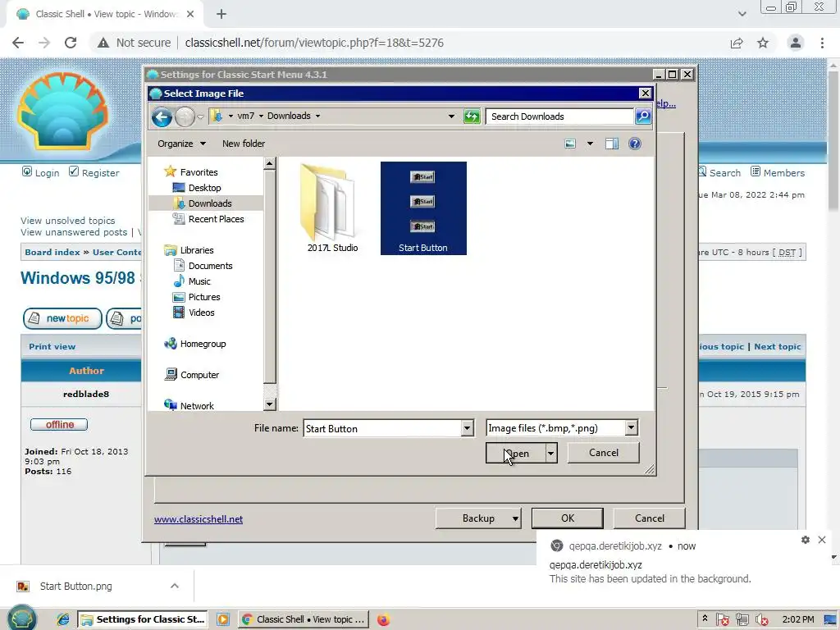
Task: Open the Documents library
Action: (x=210, y=265)
